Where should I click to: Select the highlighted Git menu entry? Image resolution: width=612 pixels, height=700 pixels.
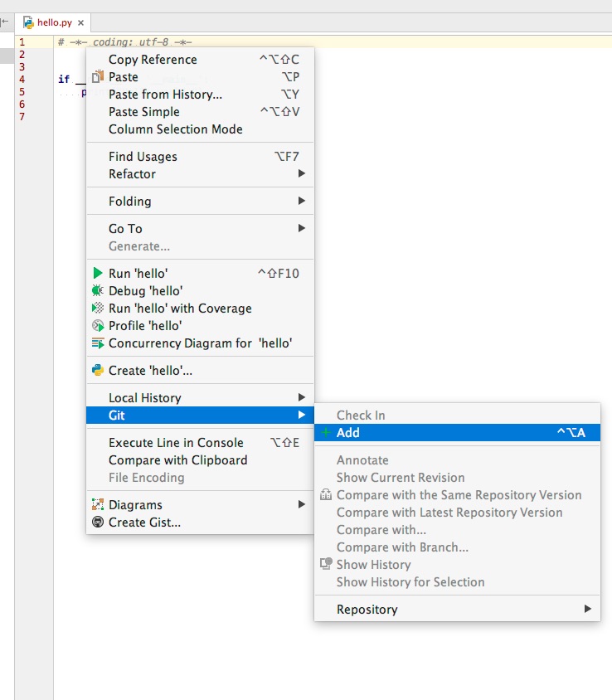point(200,415)
